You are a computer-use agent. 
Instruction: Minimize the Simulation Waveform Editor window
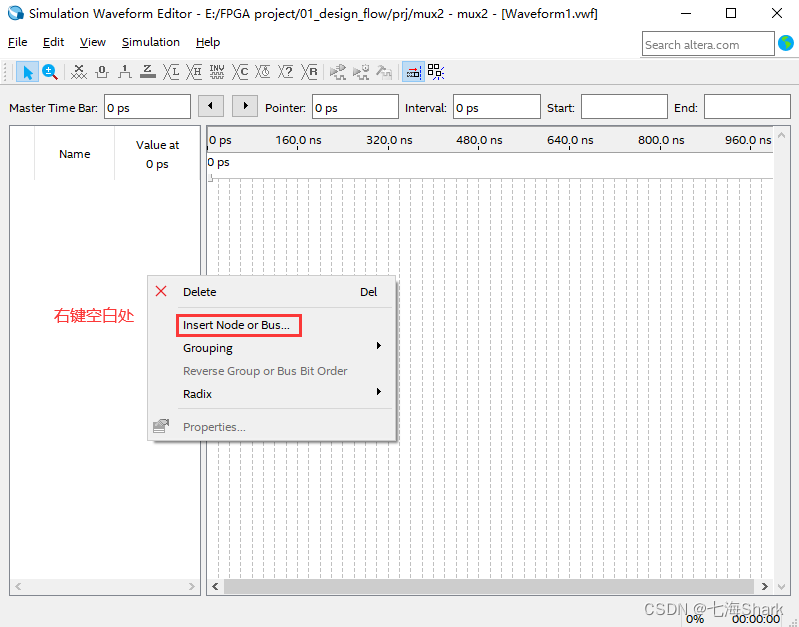coord(686,13)
